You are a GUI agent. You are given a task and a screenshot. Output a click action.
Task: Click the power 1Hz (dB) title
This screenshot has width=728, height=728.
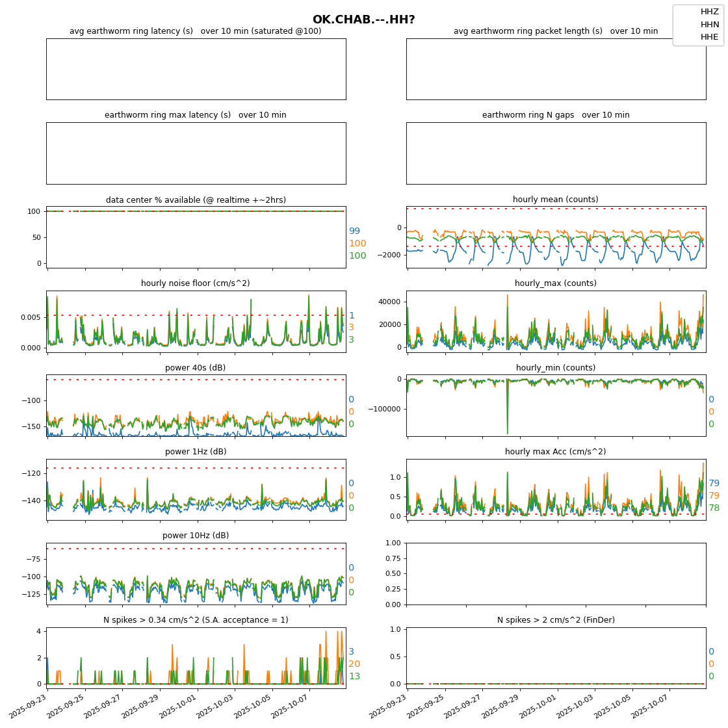(x=196, y=452)
